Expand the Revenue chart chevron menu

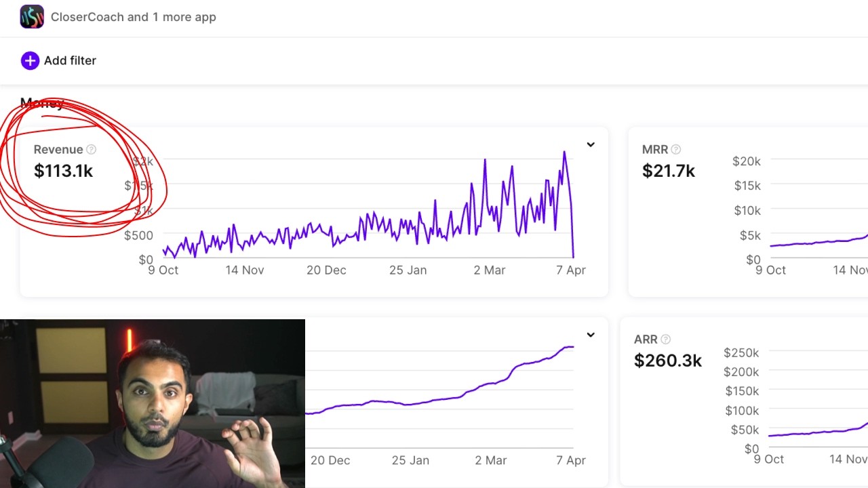(591, 144)
